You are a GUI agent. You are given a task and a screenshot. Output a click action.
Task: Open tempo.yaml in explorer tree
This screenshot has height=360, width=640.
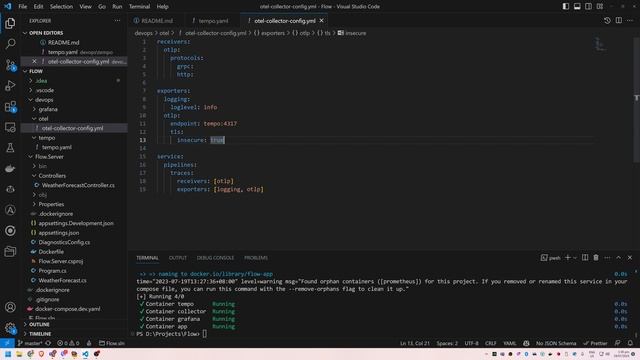tap(57, 147)
